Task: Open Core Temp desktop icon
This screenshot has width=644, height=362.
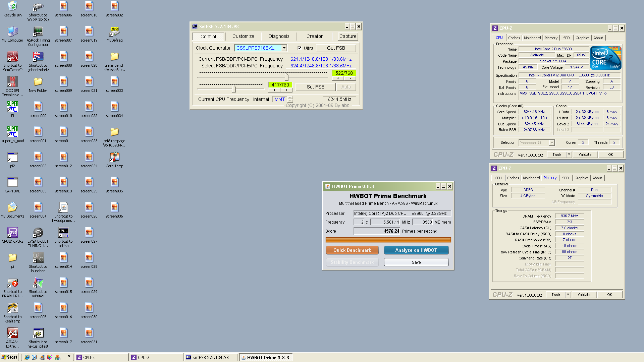Action: point(114,160)
